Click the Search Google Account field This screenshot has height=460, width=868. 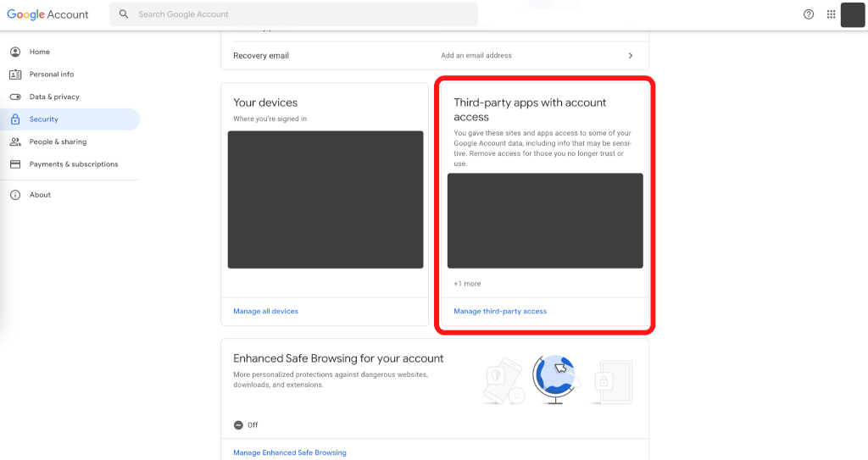(297, 14)
